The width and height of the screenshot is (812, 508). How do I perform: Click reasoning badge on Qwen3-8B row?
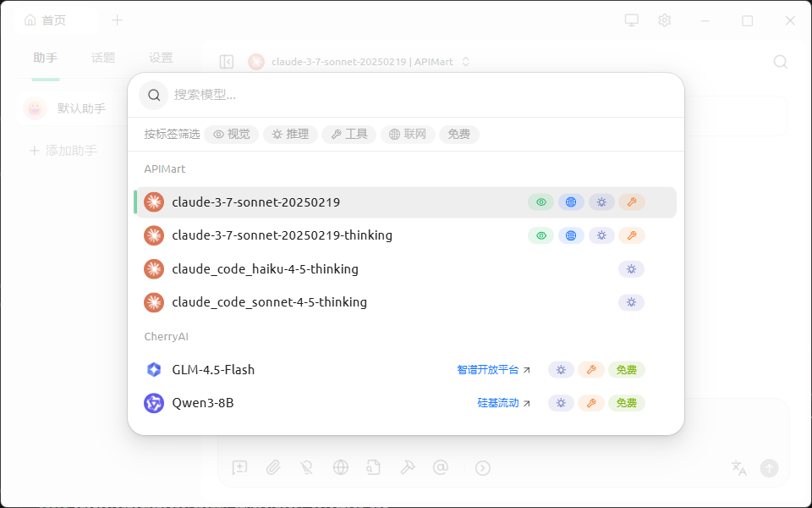(562, 403)
